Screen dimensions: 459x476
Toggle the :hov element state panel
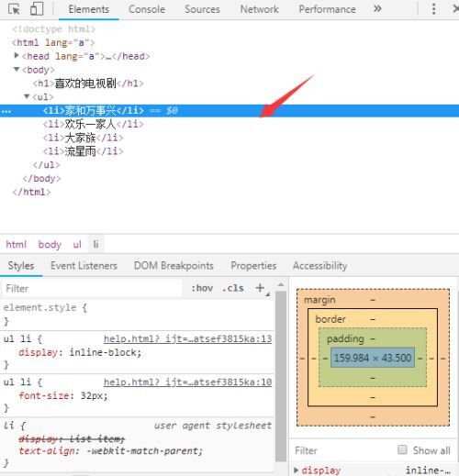[x=202, y=288]
